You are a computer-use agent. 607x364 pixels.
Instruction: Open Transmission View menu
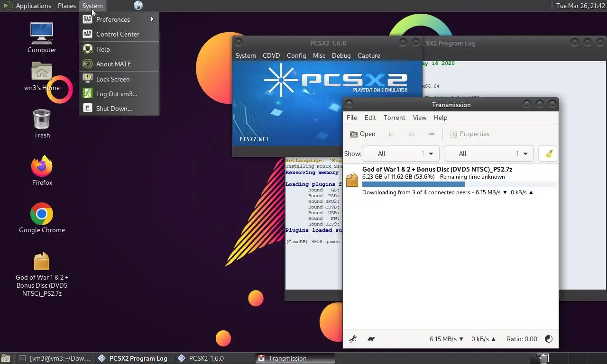click(420, 118)
